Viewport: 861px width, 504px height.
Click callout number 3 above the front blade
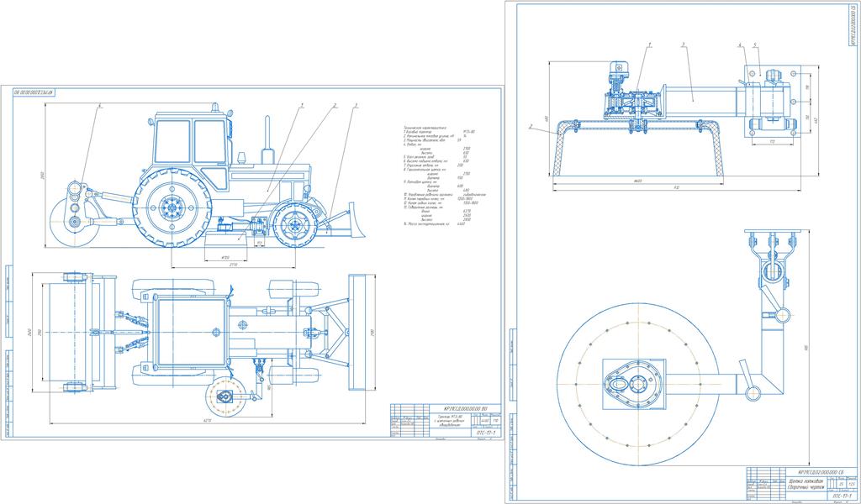pyautogui.click(x=356, y=103)
